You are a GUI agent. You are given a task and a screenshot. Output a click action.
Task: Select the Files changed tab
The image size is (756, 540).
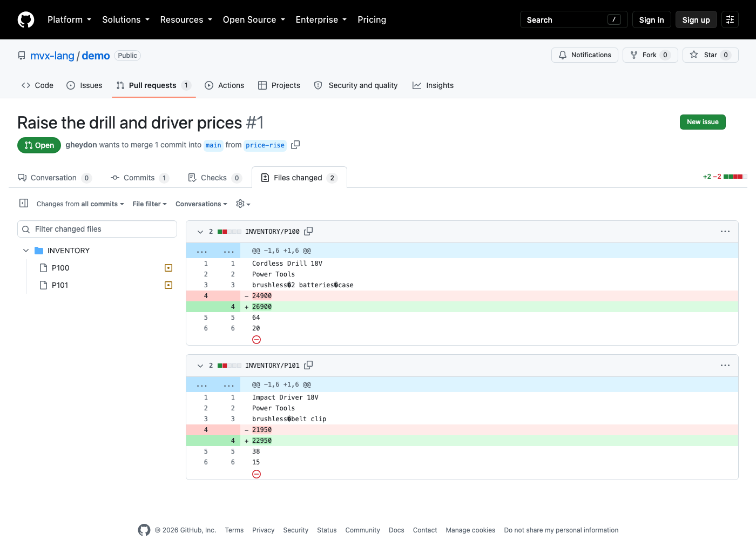[299, 178]
